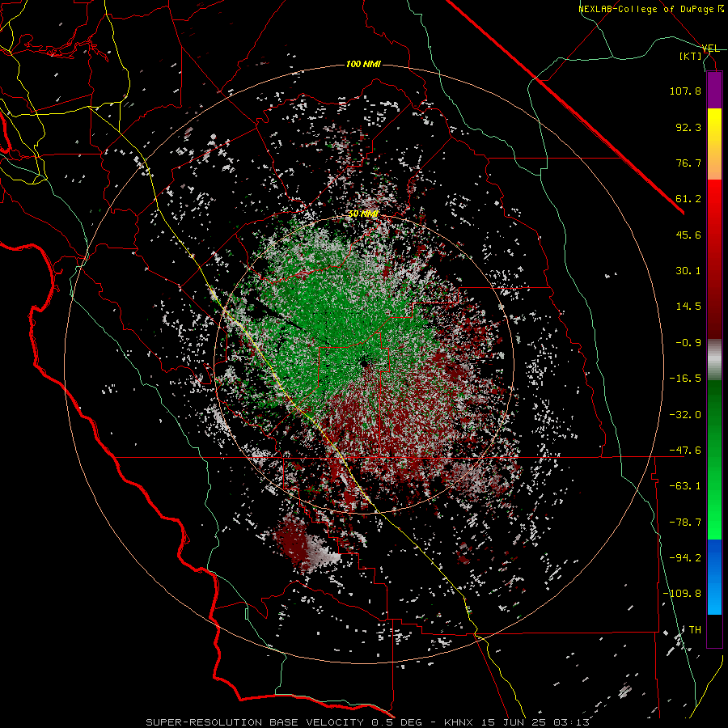This screenshot has height=728, width=728.
Task: Click the -94.2 velocity scale value
Action: [x=685, y=558]
